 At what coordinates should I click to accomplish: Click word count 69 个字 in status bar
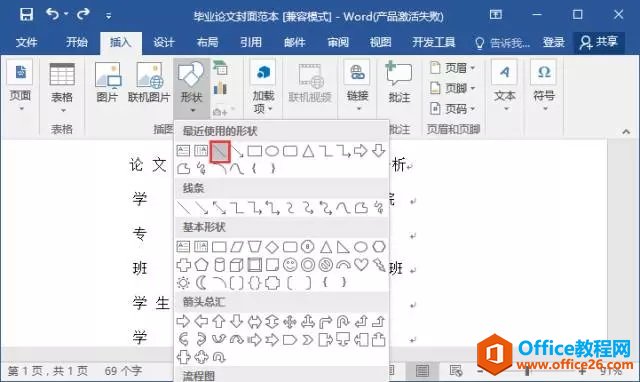(x=123, y=371)
